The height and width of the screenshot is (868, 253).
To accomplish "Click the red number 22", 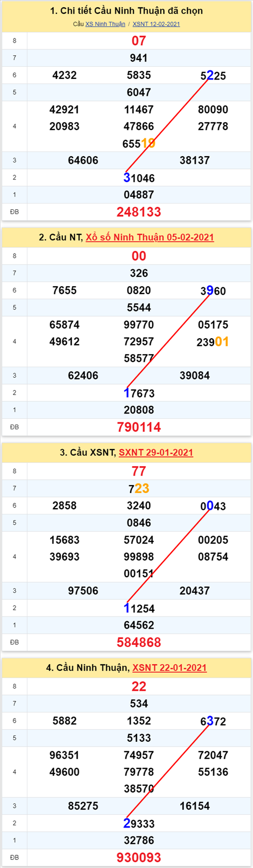I will pos(139,686).
